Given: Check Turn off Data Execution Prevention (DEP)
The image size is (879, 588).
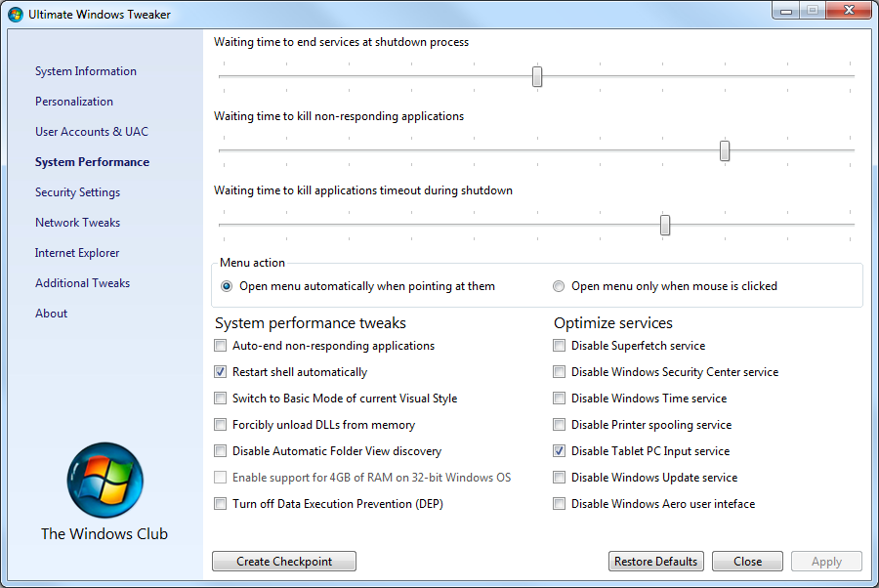Looking at the screenshot, I should (221, 504).
